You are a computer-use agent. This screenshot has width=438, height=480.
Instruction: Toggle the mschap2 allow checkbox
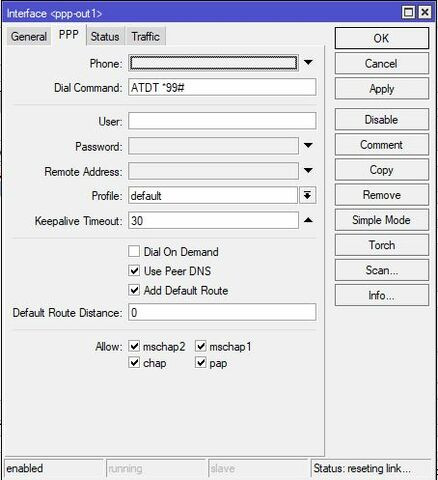coord(134,346)
